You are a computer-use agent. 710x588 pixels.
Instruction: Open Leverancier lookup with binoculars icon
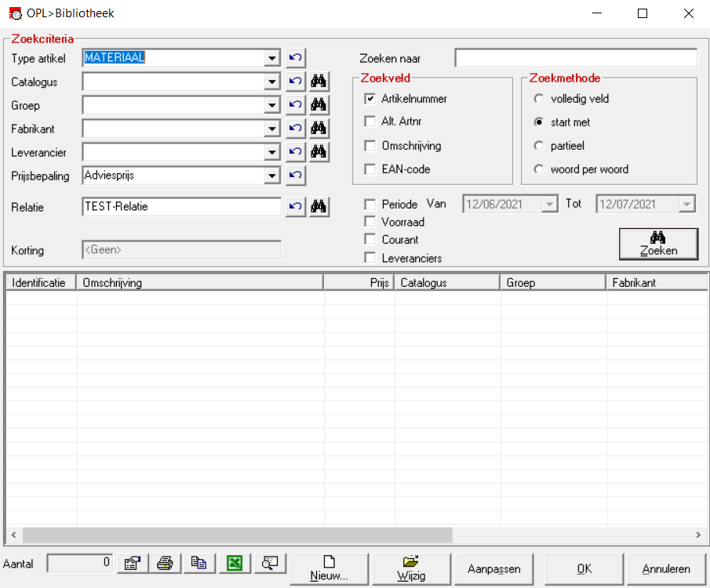(319, 152)
